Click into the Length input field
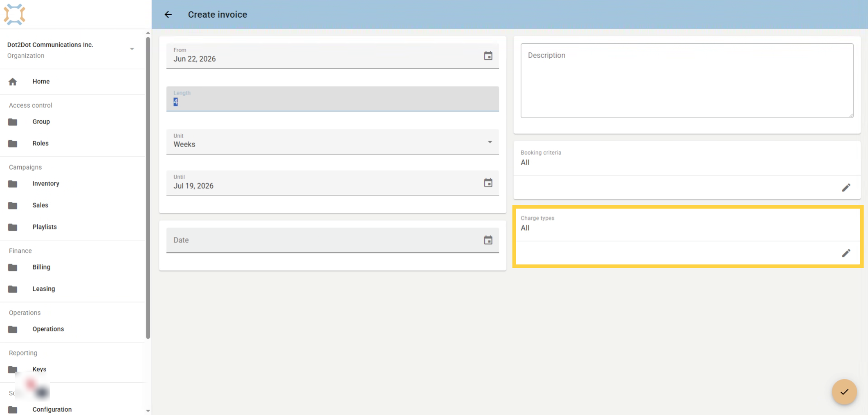Screen dimensions: 868x415 [x=332, y=99]
